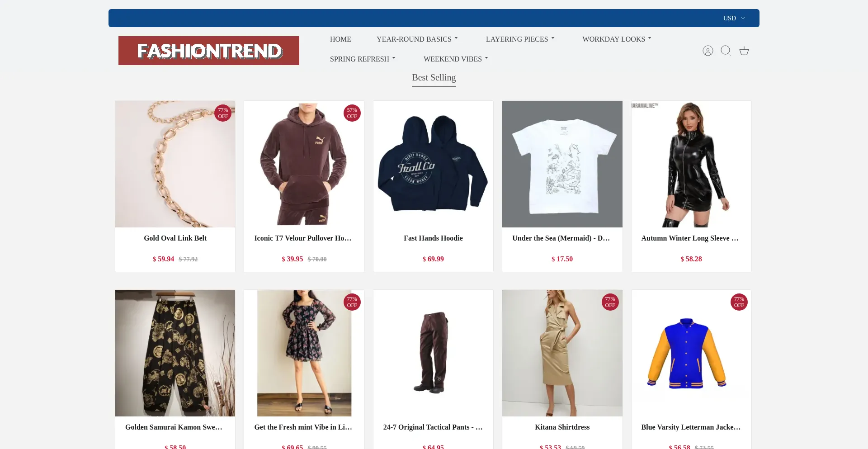The image size is (868, 449).
Task: Expand the Spring Refresh menu
Action: pos(363,59)
